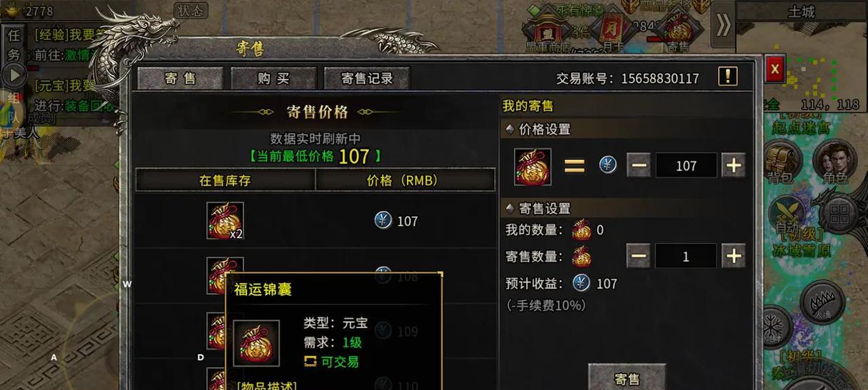Switch to the 寄售记录 tab
The image size is (868, 390).
(367, 78)
